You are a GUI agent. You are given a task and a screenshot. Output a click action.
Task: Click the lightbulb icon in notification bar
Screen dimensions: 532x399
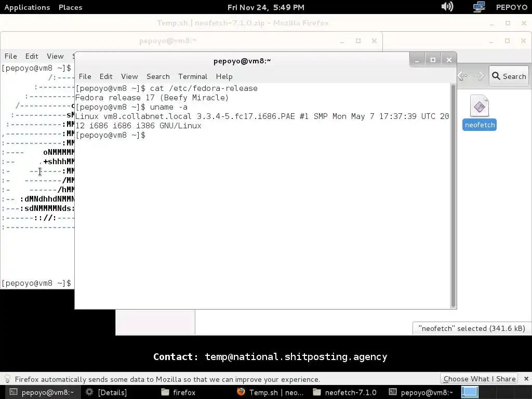[x=7, y=379]
